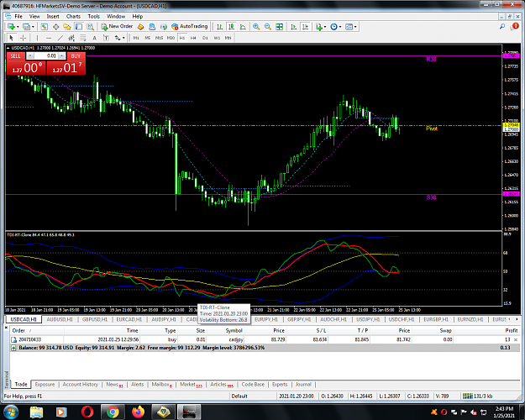Increase trade volume with up arrow
Viewport: 525px width, 420px height.
(61, 56)
